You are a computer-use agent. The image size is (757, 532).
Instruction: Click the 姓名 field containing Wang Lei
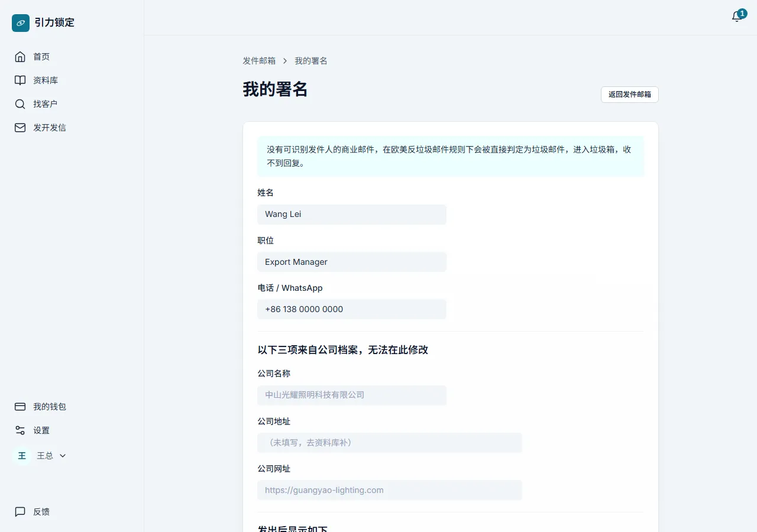coord(352,215)
